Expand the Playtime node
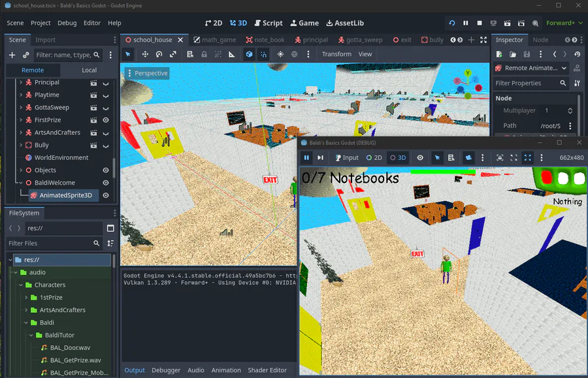 click(x=21, y=95)
